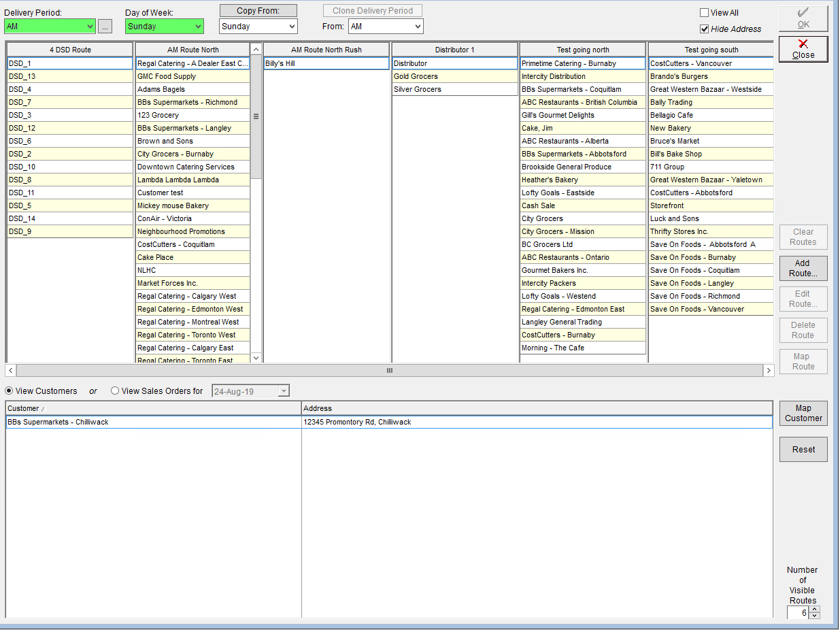Select DSD_13 in the 4 DSD Route
Screen dimensions: 840x630
tap(70, 76)
